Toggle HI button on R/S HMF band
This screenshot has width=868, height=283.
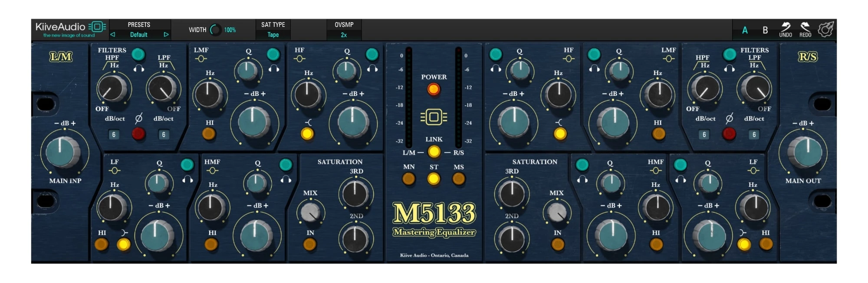[656, 244]
